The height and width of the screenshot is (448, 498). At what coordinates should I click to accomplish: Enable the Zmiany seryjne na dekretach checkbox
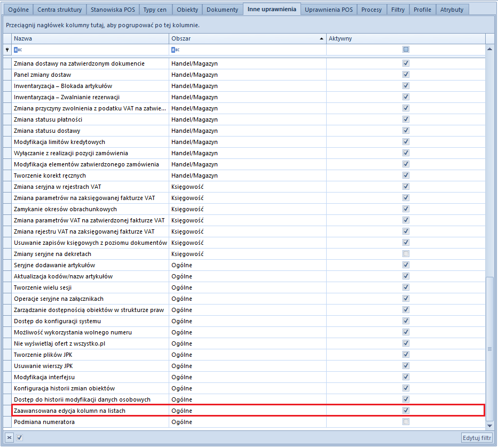click(x=406, y=254)
